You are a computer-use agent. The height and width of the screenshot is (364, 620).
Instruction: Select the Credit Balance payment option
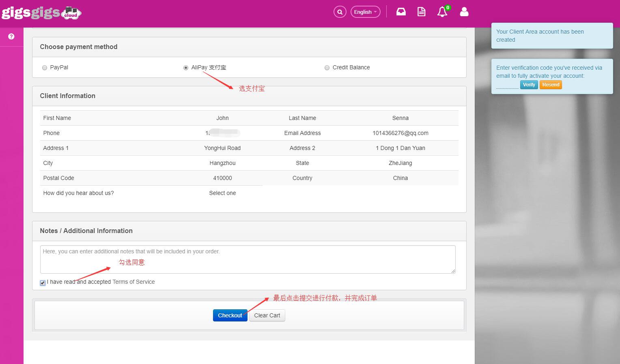[327, 68]
